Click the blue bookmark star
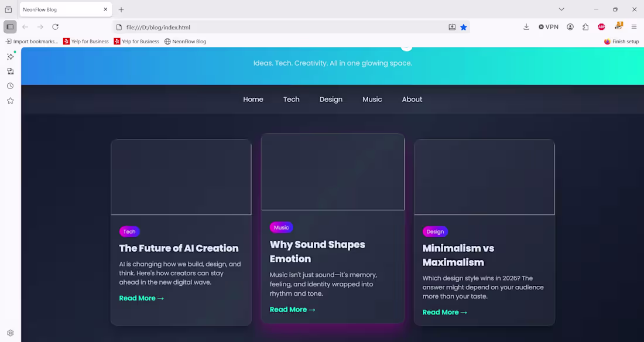 coord(464,27)
